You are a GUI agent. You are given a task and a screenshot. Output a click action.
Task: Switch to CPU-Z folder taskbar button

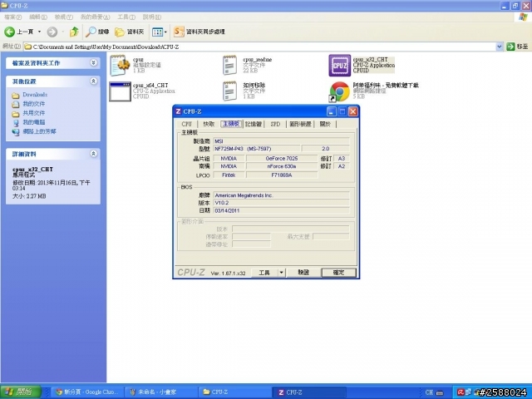(x=235, y=392)
